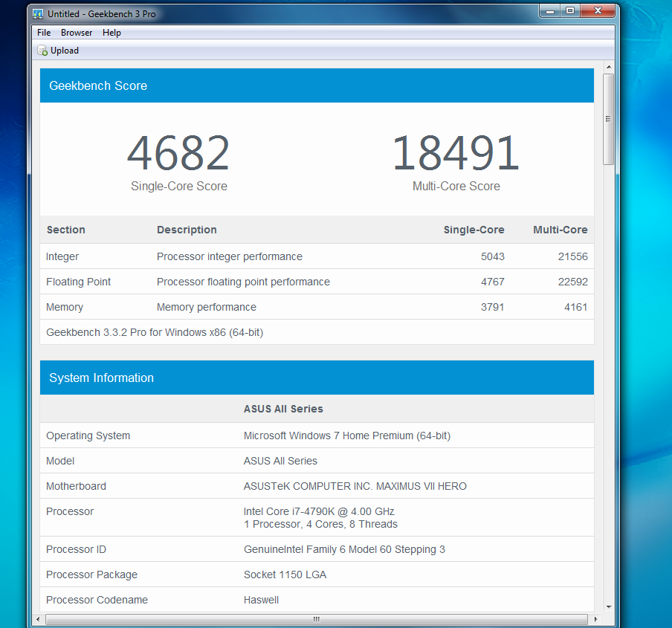This screenshot has height=628, width=672.
Task: Click Integer single-core value 5043
Action: pyautogui.click(x=492, y=256)
